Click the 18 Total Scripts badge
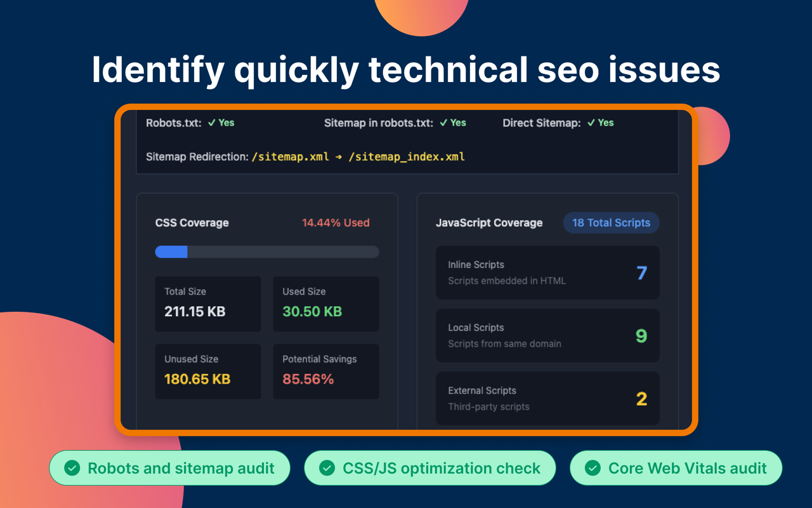The image size is (812, 508). tap(611, 223)
